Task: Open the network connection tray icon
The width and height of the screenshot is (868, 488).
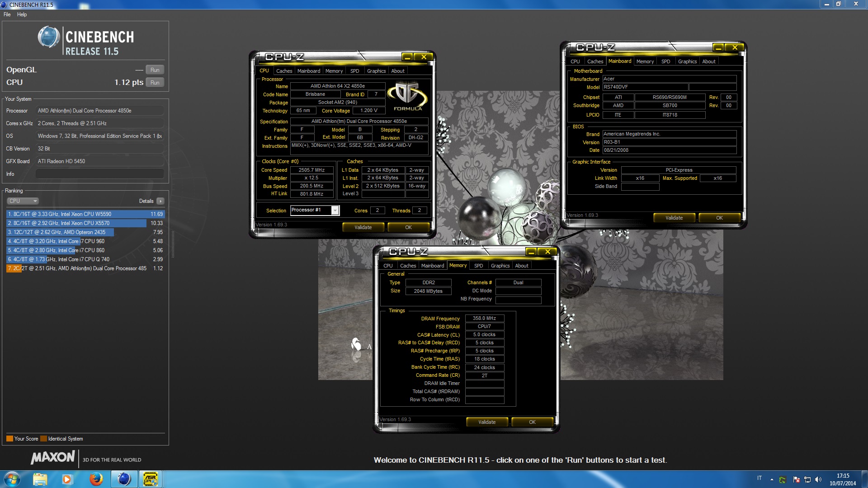Action: 807,479
